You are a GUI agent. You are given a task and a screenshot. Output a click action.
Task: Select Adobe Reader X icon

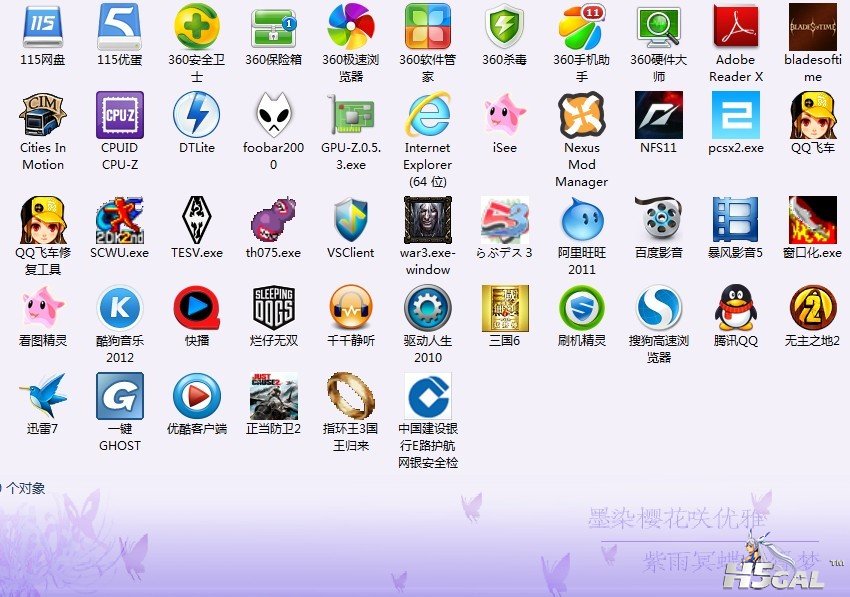[736, 25]
